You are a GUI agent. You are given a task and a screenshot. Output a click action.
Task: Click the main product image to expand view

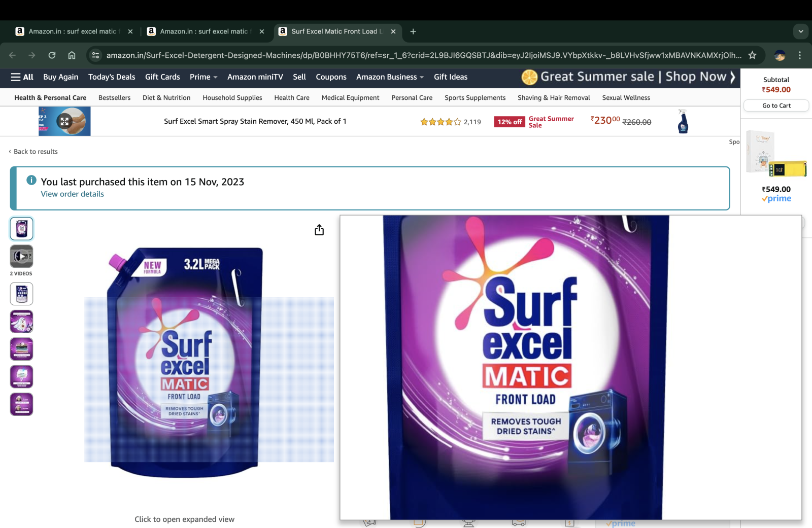coord(185,363)
